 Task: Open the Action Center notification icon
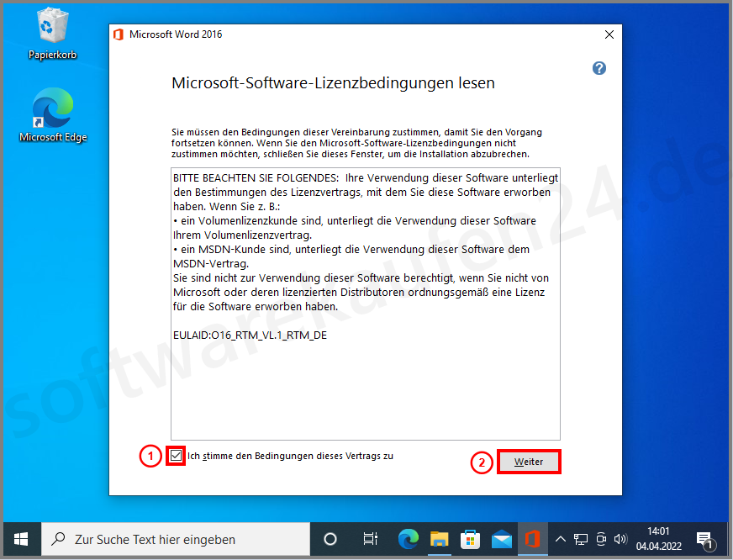coord(704,539)
